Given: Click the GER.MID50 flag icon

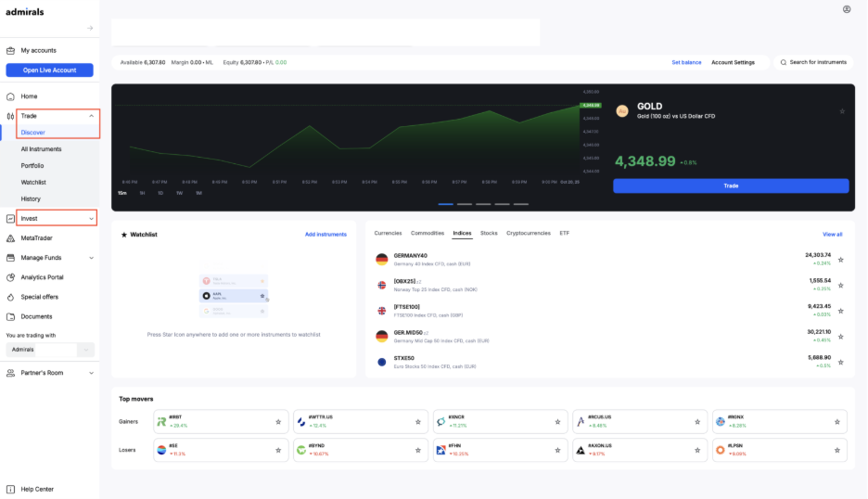Looking at the screenshot, I should click(x=381, y=336).
